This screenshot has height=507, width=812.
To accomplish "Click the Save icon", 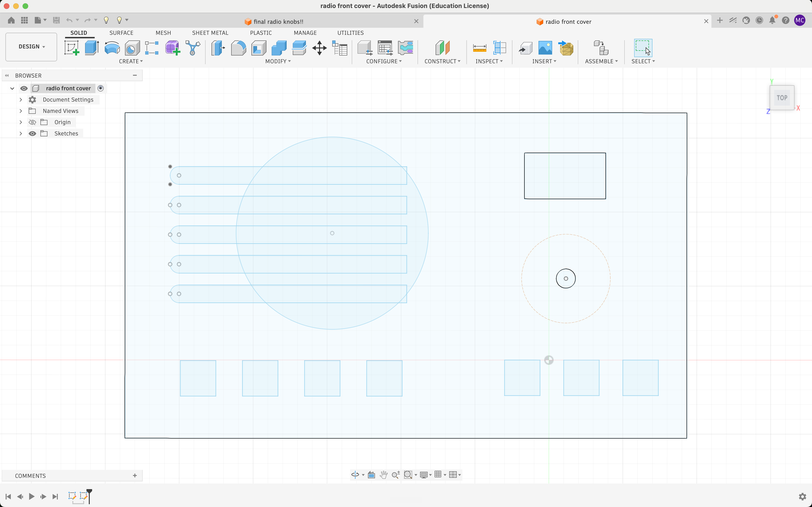I will (56, 20).
